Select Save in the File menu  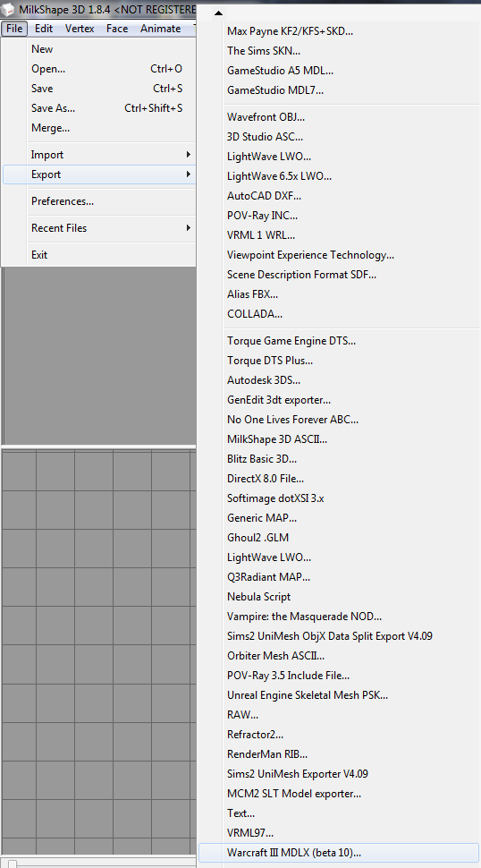pyautogui.click(x=99, y=89)
